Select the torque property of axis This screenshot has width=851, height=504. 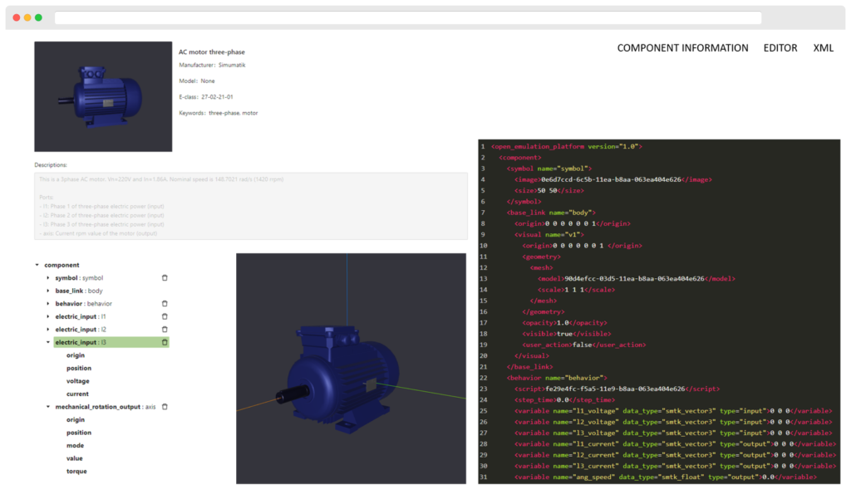tap(76, 472)
